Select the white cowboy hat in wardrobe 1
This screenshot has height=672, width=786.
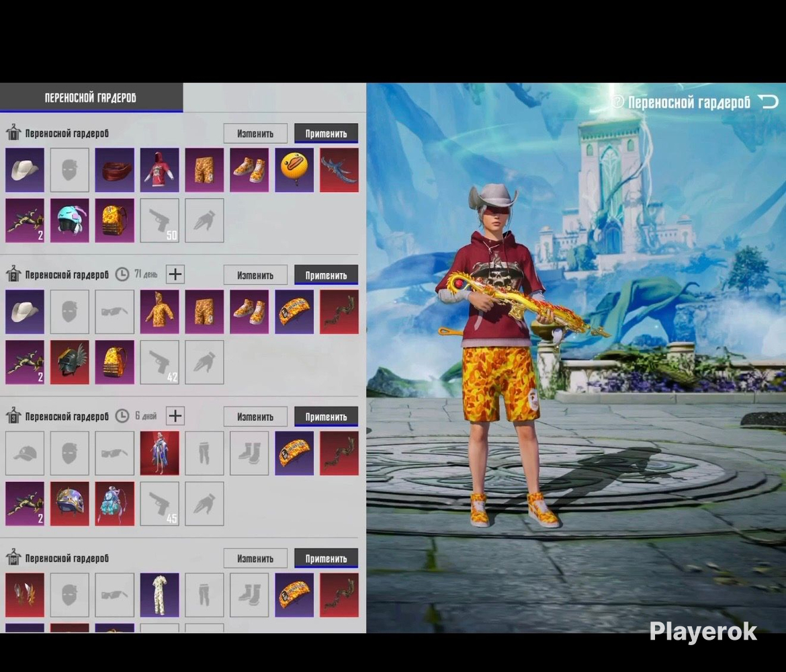point(25,170)
